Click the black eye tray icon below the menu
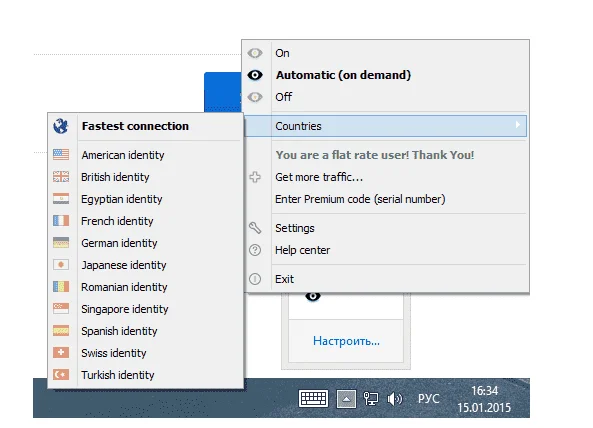This screenshot has height=428, width=593. point(313,296)
